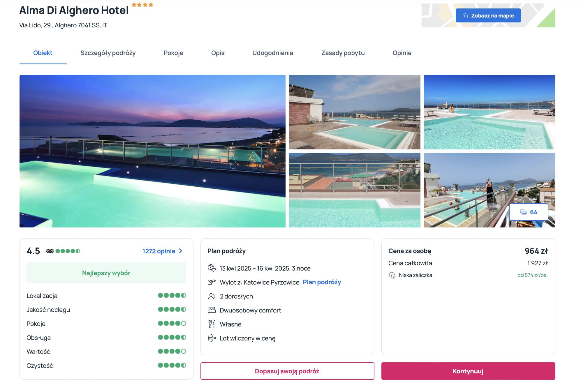Click Dopasuj swoją podróż button
The width and height of the screenshot is (581, 392).
(287, 371)
